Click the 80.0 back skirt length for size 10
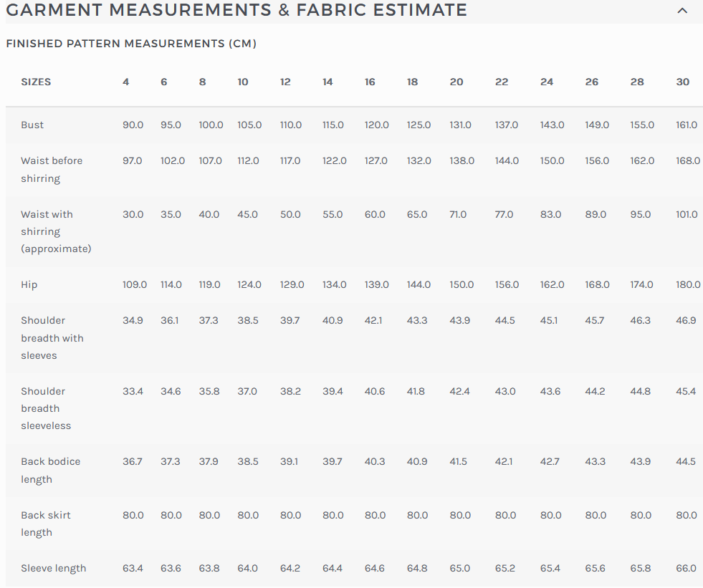 point(248,515)
